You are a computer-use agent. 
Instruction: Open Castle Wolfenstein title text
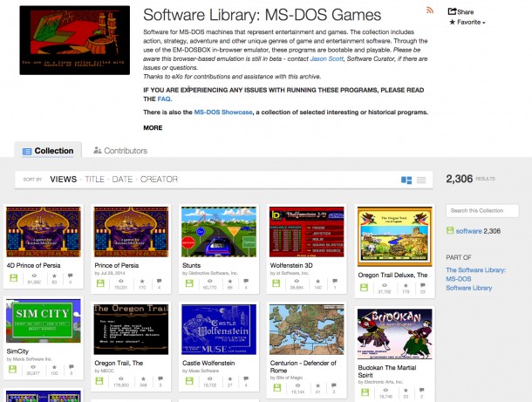[208, 363]
